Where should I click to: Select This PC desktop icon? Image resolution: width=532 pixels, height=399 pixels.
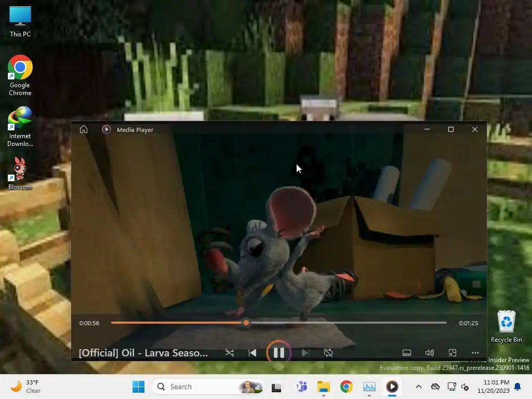[x=20, y=21]
